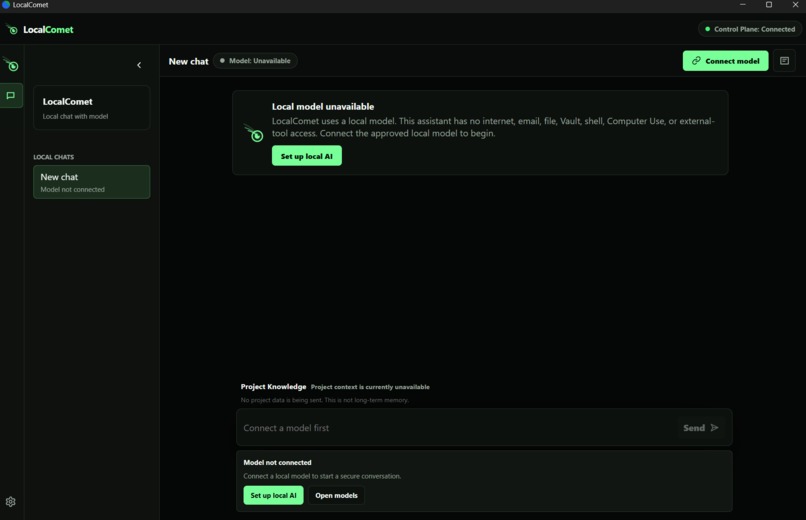Click the Local model unavailable heading
The width and height of the screenshot is (806, 520).
click(323, 106)
